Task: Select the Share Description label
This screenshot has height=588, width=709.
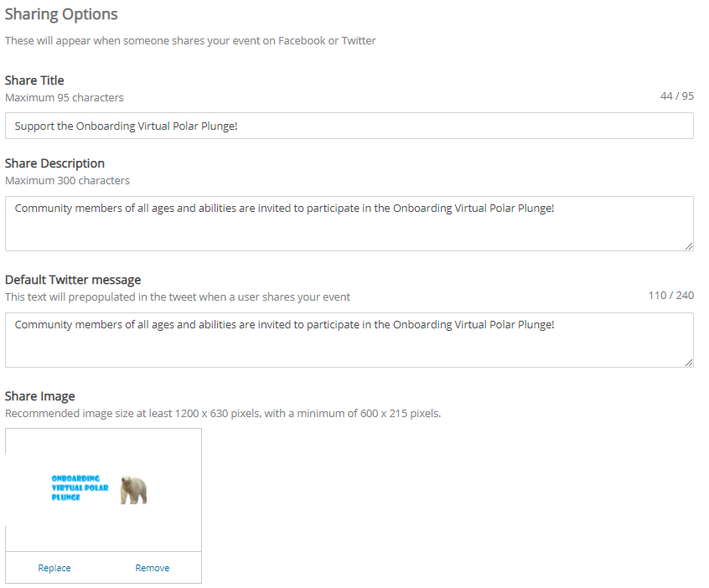Action: point(54,163)
